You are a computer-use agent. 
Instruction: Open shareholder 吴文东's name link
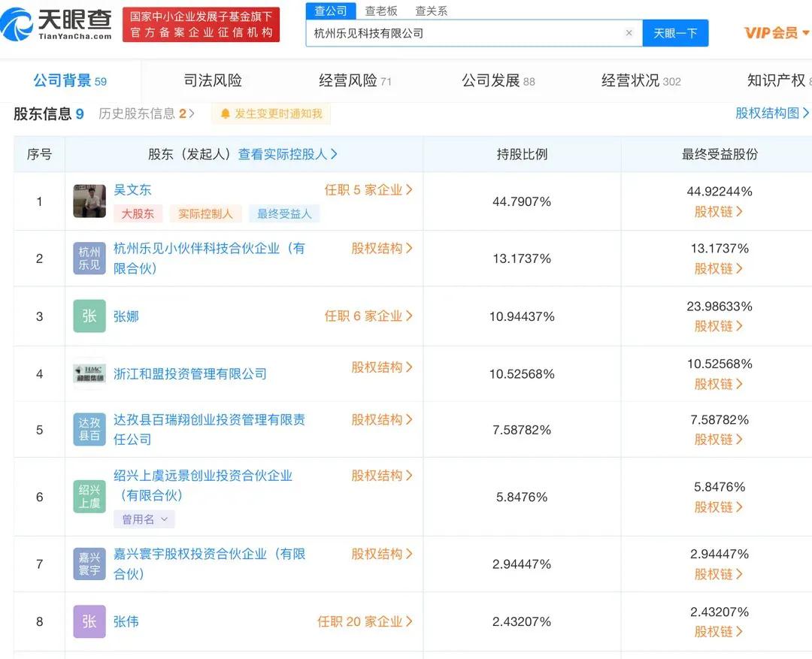tap(132, 189)
